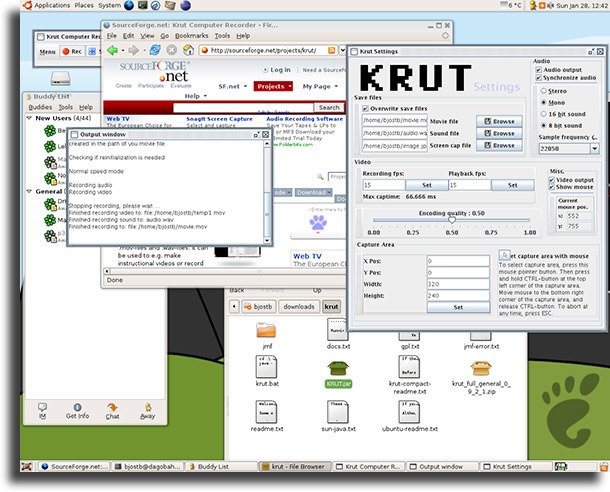This screenshot has height=492, width=610.
Task: Click the Away icon in Buddy List
Action: click(x=148, y=407)
